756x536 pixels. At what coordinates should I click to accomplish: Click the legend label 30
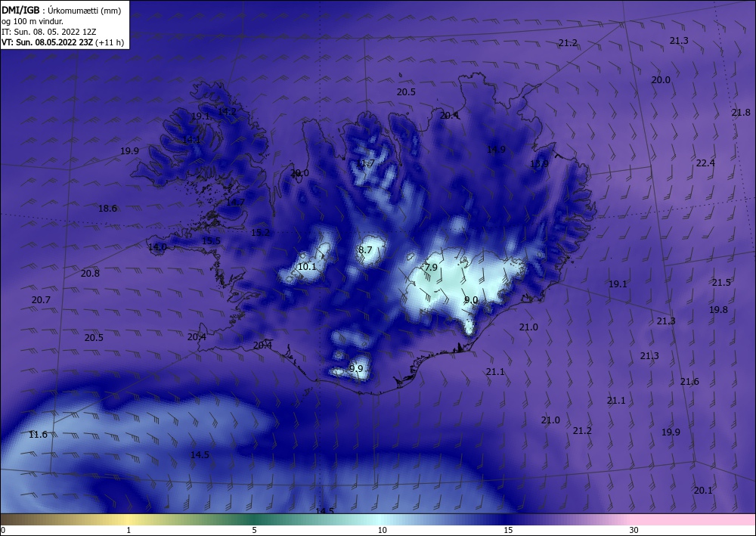(x=634, y=530)
